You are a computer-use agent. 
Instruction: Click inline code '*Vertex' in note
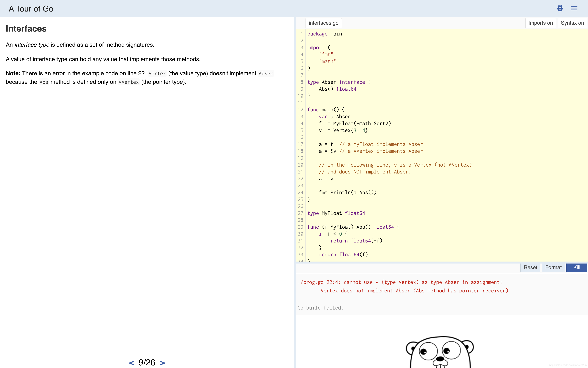click(x=129, y=82)
